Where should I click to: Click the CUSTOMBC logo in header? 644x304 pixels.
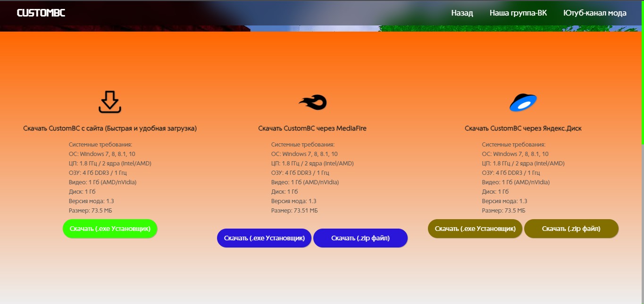(41, 13)
